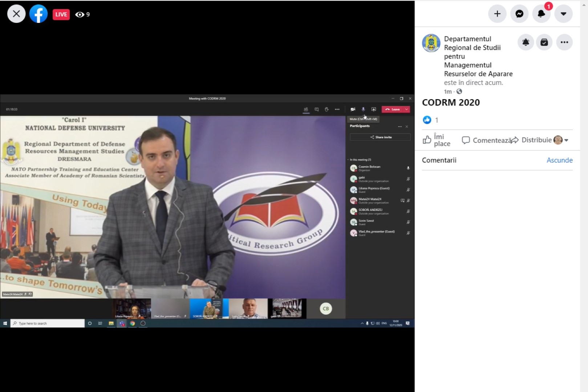Click Distribuie to share the video
The image size is (588, 392).
coord(532,140)
